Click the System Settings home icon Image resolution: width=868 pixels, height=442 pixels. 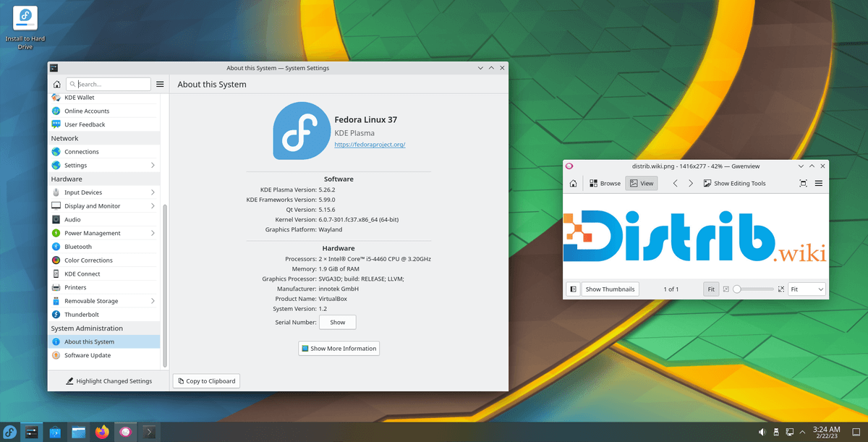pos(56,85)
